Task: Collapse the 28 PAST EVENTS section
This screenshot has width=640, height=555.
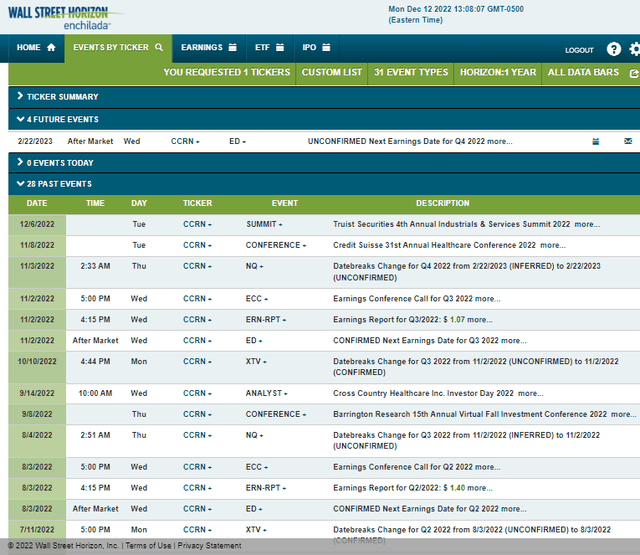Action: 324,184
